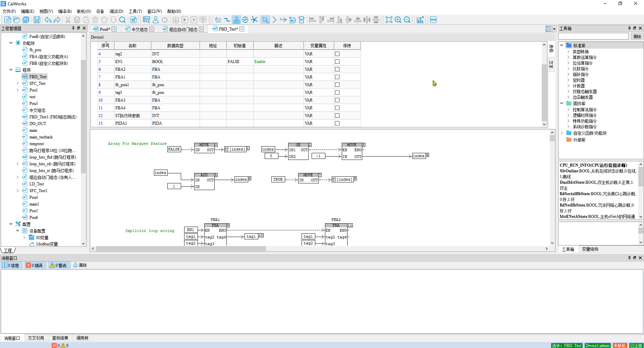This screenshot has height=348, width=644.
Task: Toggle the retain checkbox for EN1 row
Action: coord(337,62)
